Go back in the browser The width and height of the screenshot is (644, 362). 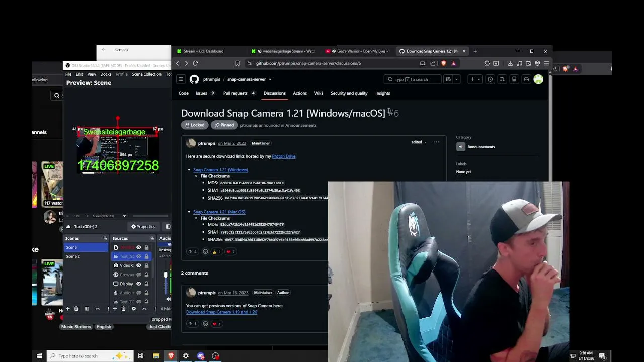tap(177, 63)
